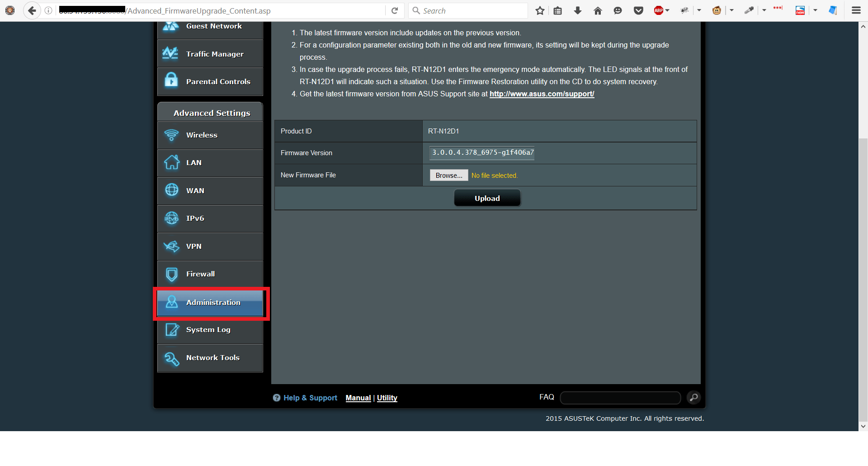The image size is (868, 466).
Task: Open the 'new' extension dropdown arrow
Action: coord(815,10)
